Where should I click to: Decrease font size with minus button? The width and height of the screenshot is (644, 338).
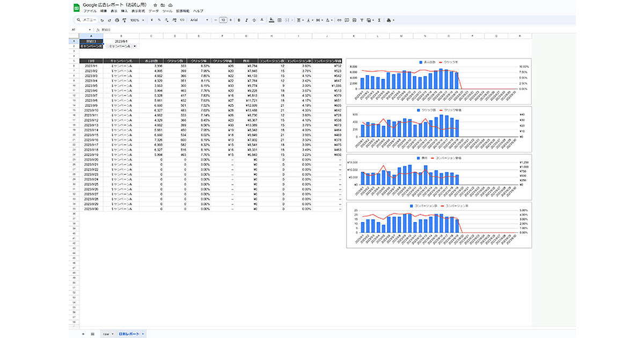(215, 20)
